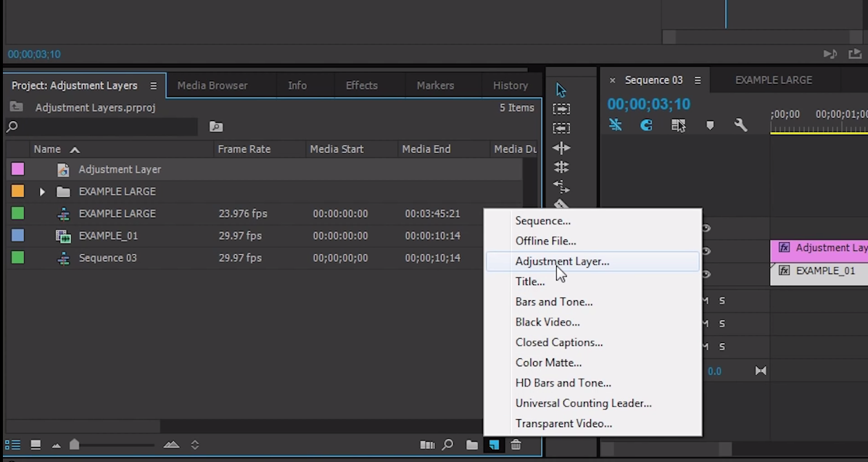Toggle Snap in the timeline
The height and width of the screenshot is (462, 868).
[x=647, y=125]
